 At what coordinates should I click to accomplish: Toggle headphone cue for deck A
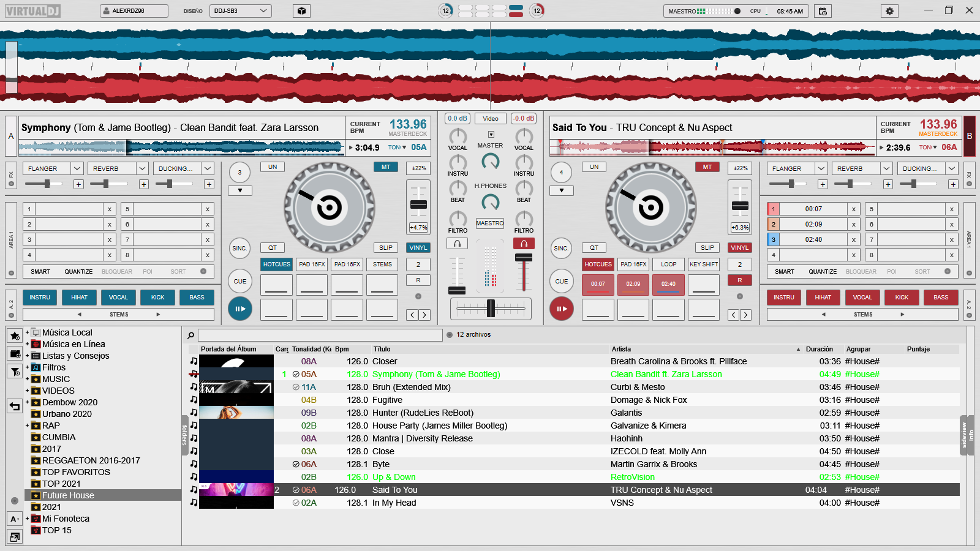[x=458, y=244]
